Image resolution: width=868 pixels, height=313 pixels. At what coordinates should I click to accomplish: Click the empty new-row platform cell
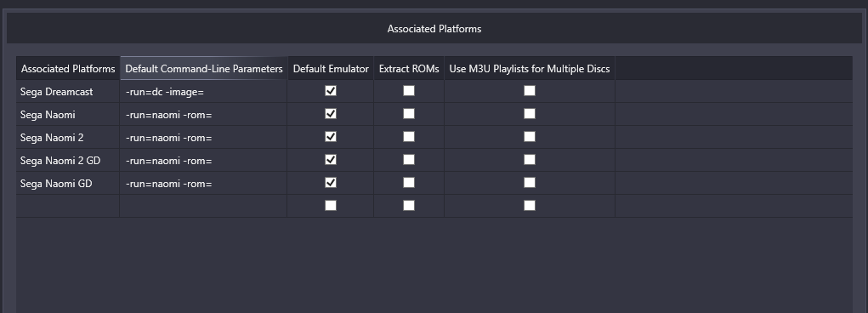[68, 206]
